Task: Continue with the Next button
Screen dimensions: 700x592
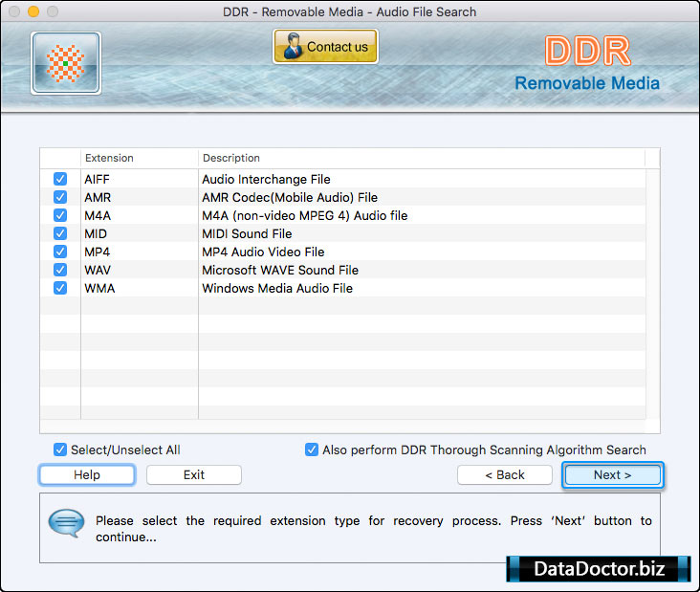Action: click(612, 474)
